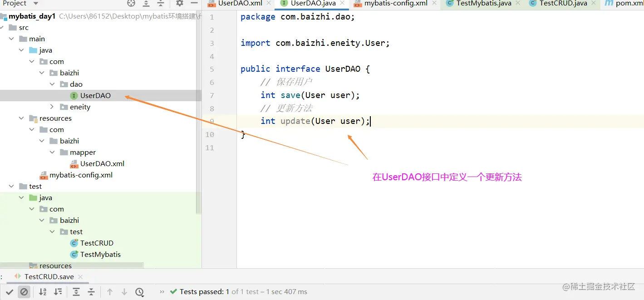The height and width of the screenshot is (300, 644).
Task: Close the mybatis-config.xml editor tab
Action: (434, 3)
